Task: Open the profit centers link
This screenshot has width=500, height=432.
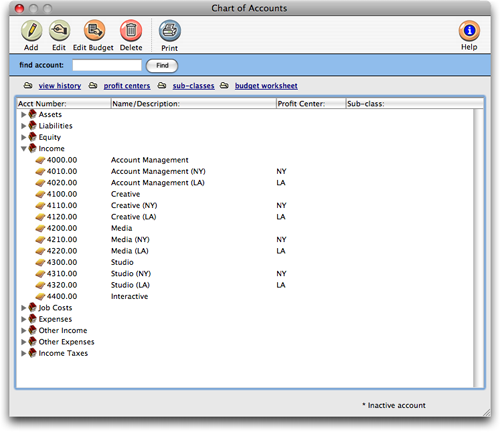Action: [x=127, y=86]
